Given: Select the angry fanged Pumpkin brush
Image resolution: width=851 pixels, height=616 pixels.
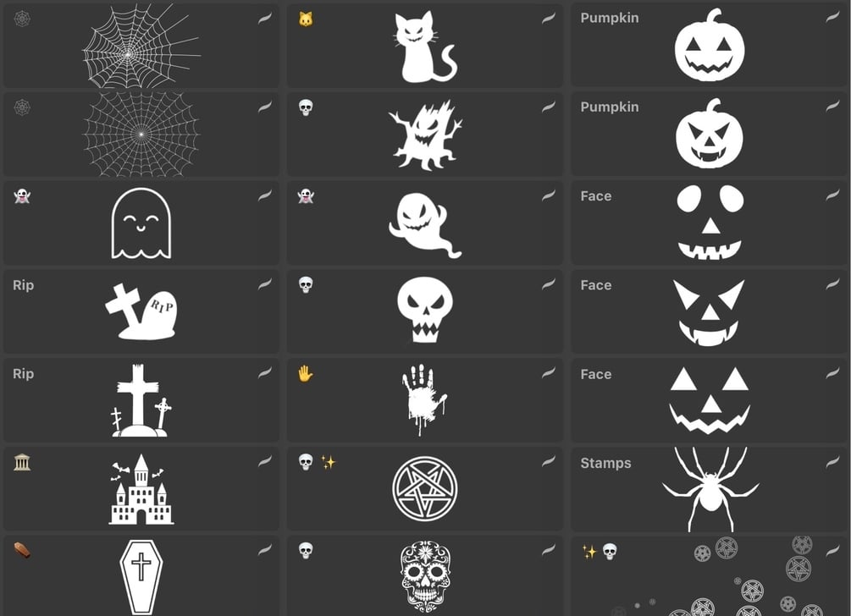Looking at the screenshot, I should pyautogui.click(x=709, y=134).
